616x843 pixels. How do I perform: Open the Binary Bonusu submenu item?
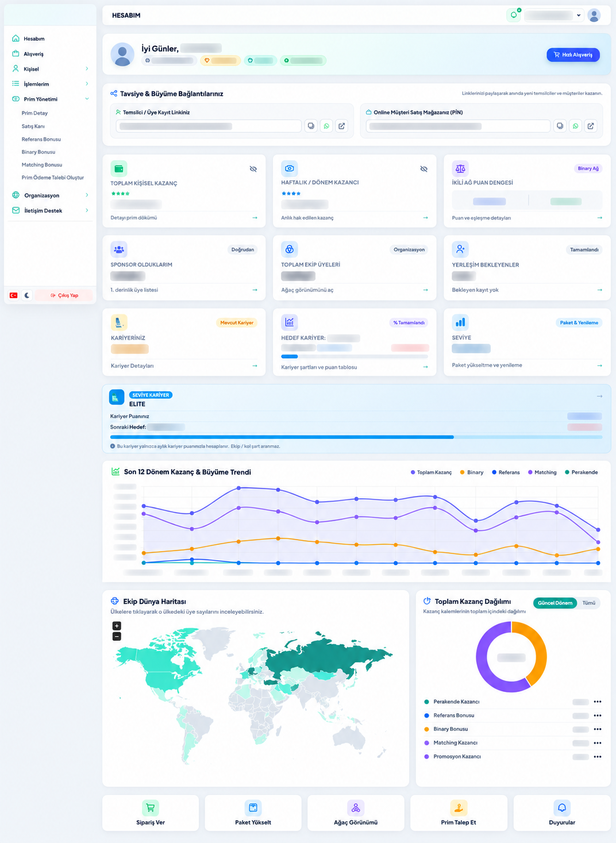[x=38, y=152]
